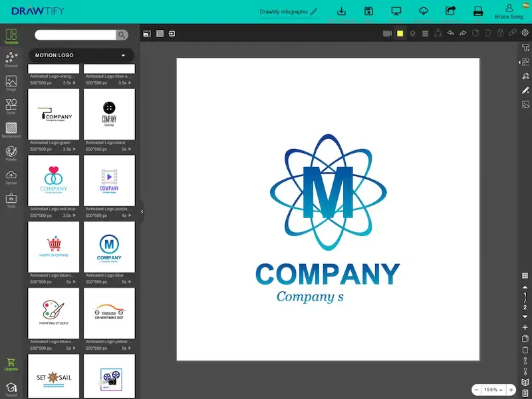Open the Background panel in sidebar
532x399 pixels.
11,130
